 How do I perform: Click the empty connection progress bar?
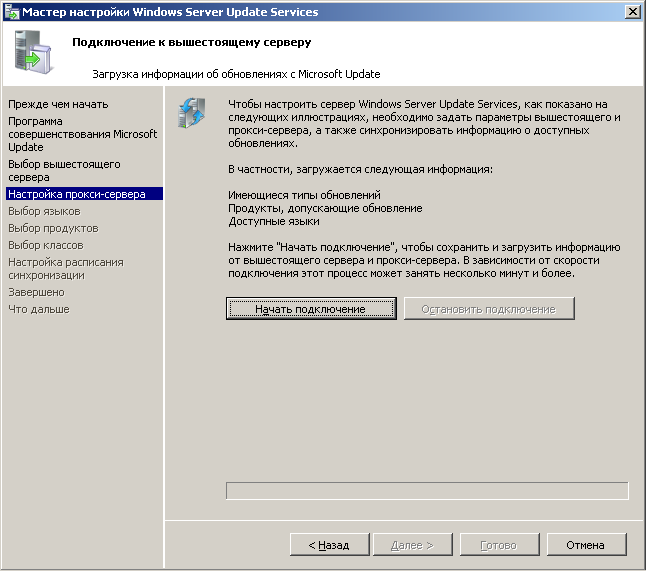coord(427,491)
